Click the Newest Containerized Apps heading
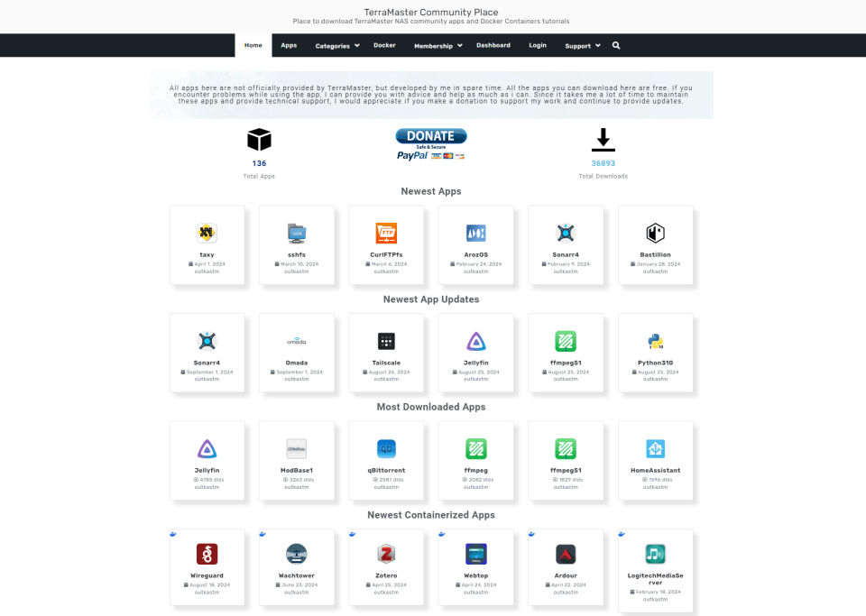The image size is (866, 616). coord(431,515)
